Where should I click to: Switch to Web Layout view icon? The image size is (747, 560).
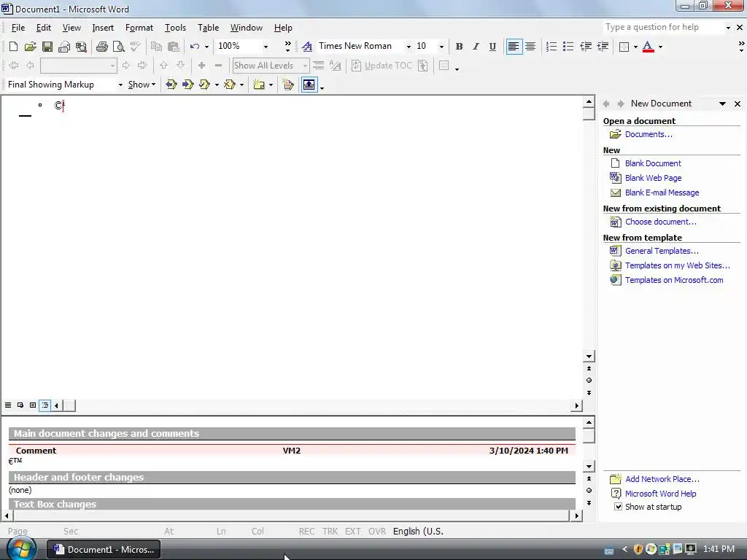[20, 405]
